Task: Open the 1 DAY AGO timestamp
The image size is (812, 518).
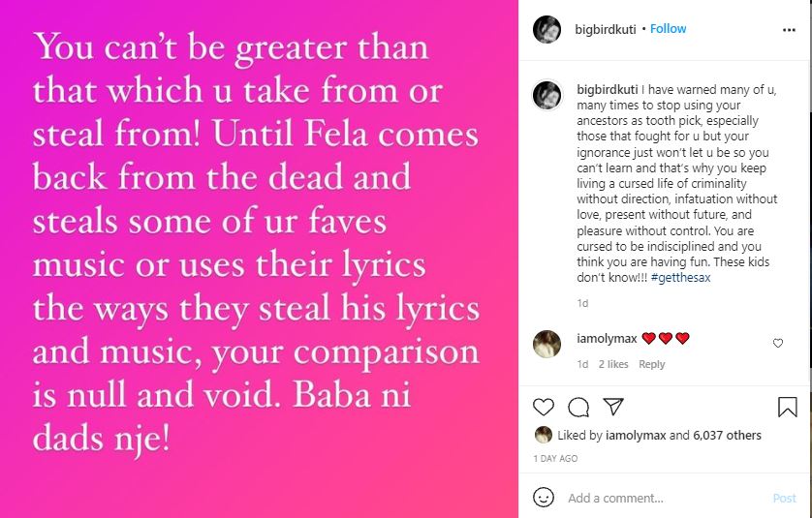Action: [x=555, y=458]
